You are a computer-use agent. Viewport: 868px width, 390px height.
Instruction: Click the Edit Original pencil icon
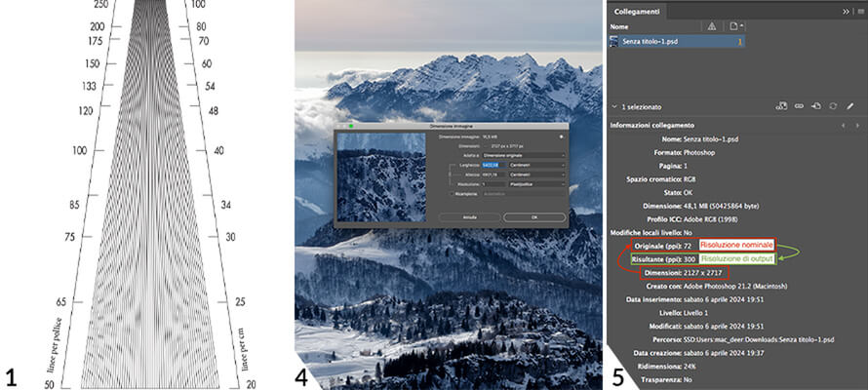(848, 105)
